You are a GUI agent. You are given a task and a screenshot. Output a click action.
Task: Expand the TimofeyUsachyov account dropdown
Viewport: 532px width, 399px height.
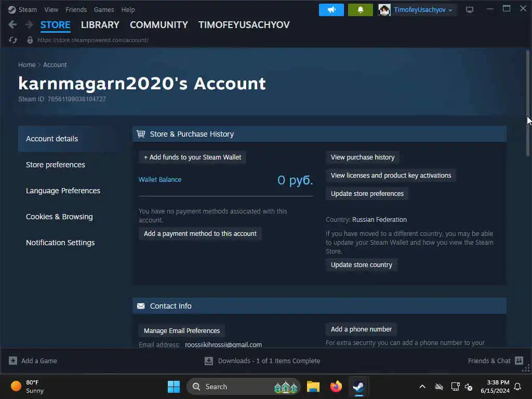(423, 10)
